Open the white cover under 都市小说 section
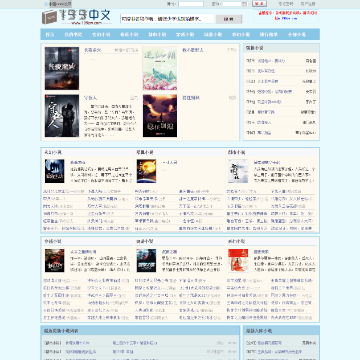The width and height of the screenshot is (360, 360). [238, 171]
